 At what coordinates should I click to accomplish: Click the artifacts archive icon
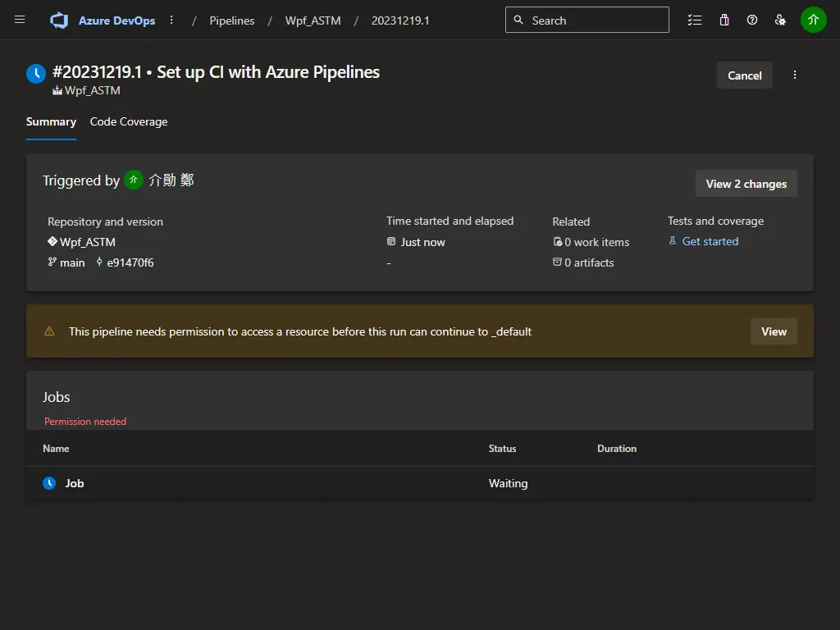pyautogui.click(x=557, y=262)
